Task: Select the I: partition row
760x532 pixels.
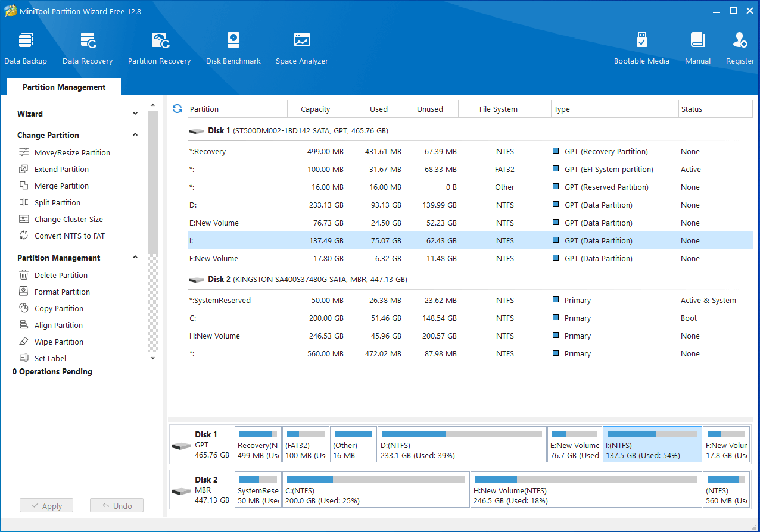Action: 470,240
